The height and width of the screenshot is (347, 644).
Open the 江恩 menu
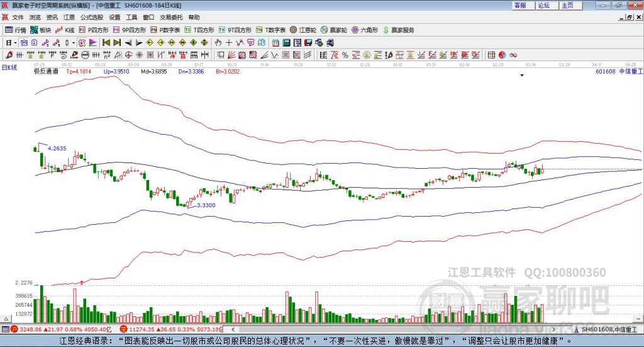69,17
